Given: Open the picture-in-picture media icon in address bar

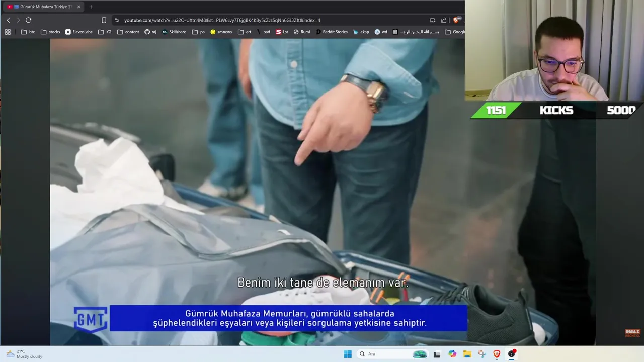Looking at the screenshot, I should pos(432,20).
